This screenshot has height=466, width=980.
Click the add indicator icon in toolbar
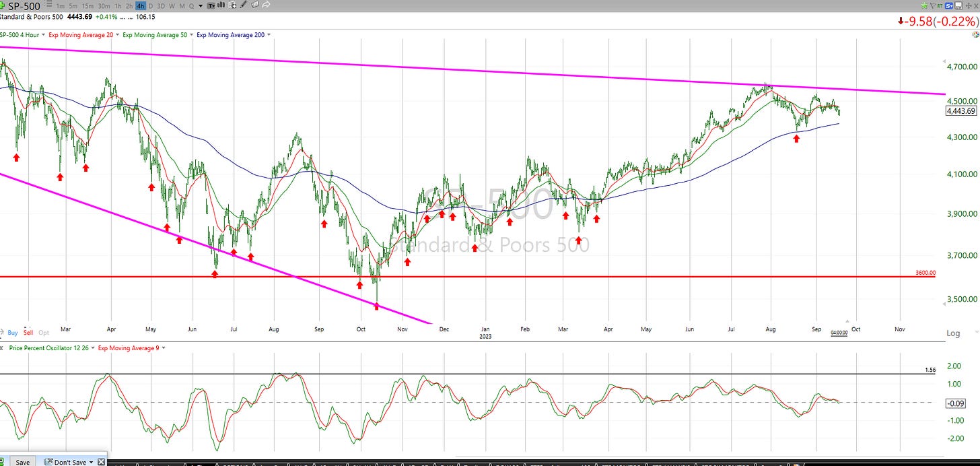tap(232, 5)
